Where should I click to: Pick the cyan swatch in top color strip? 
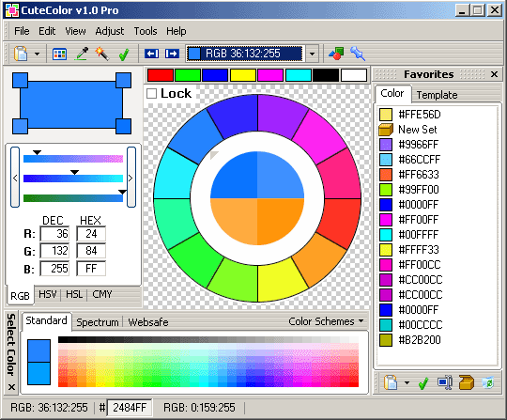[299, 75]
